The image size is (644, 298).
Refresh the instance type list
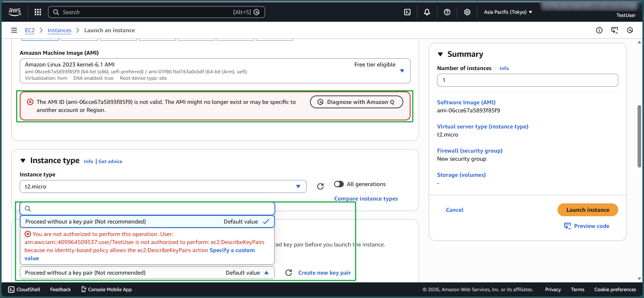coord(320,186)
